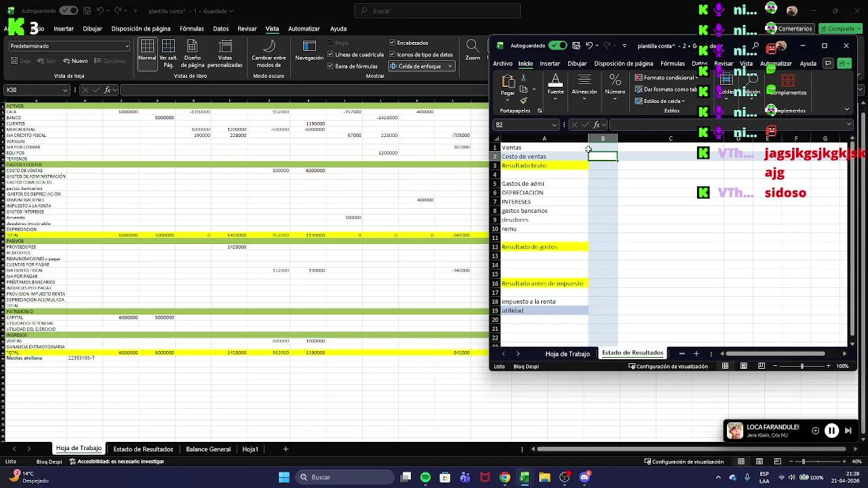Open Dibujar tab in front window
The image size is (868, 488).
tap(577, 64)
